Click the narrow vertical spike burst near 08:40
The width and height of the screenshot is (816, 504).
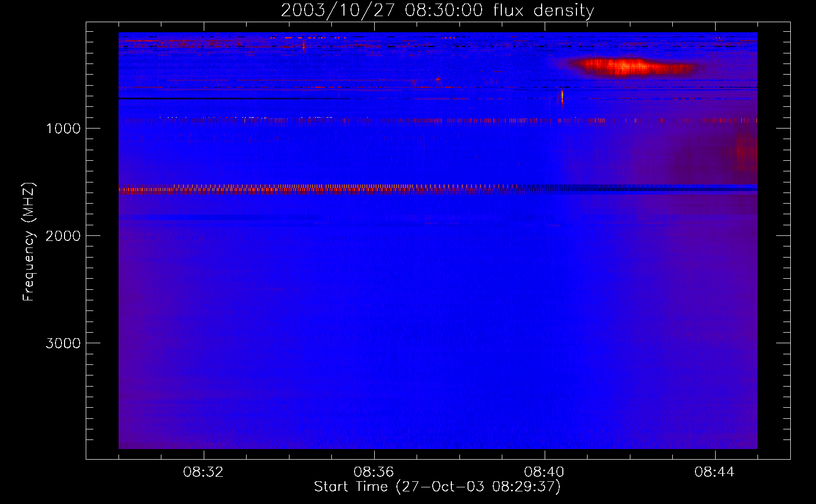pos(562,97)
